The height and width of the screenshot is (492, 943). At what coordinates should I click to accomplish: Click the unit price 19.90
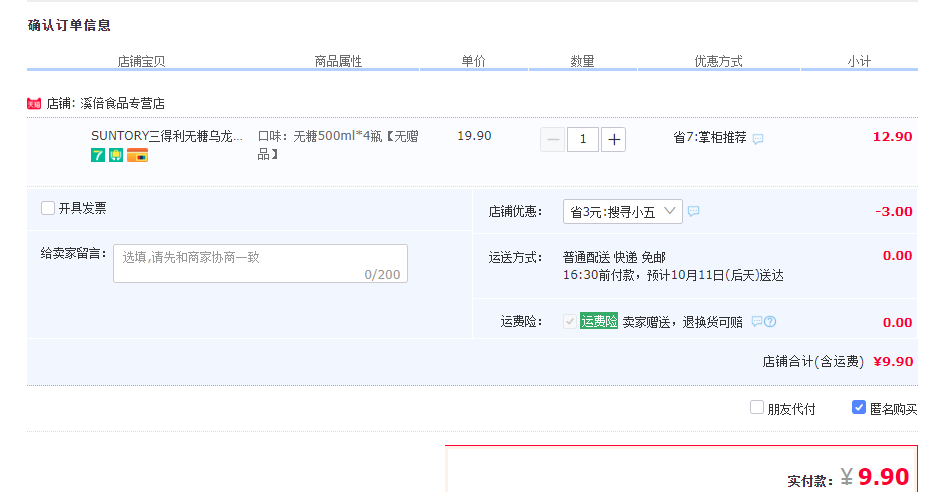pyautogui.click(x=475, y=136)
